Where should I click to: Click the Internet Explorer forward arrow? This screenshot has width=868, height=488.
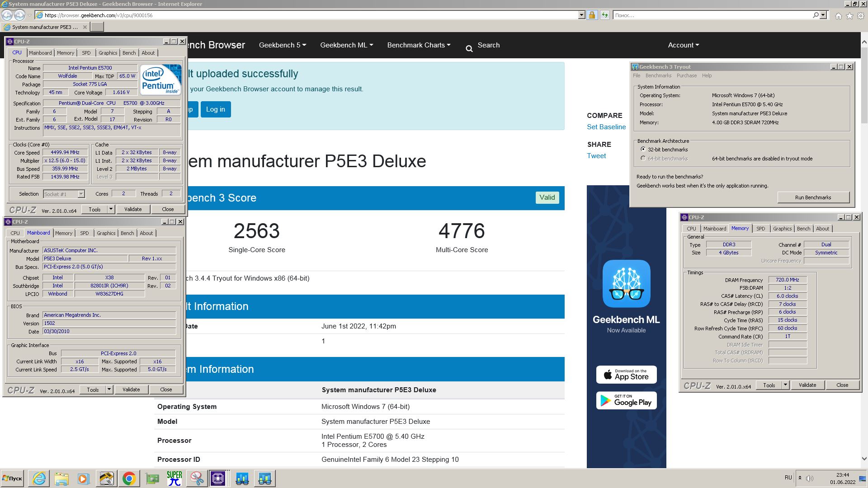[19, 15]
